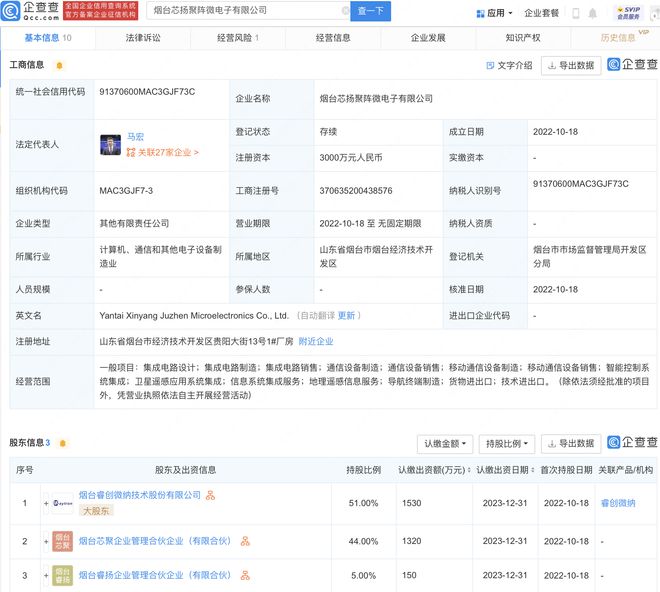
Task: Switch to the 经营信息 tab
Action: [x=333, y=38]
